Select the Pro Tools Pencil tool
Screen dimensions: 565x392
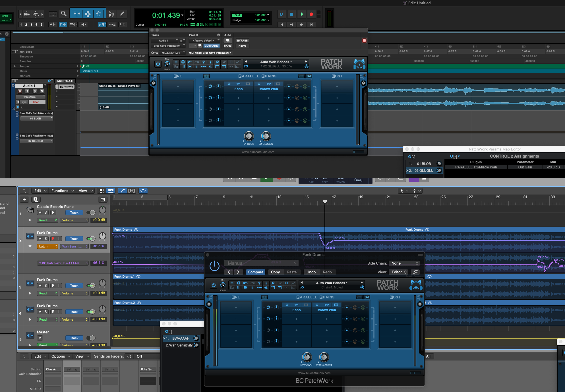click(122, 14)
